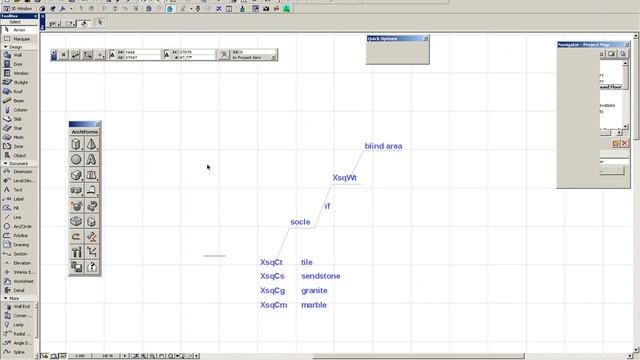Click the Navigator list down scroll arrow

pos(625,127)
